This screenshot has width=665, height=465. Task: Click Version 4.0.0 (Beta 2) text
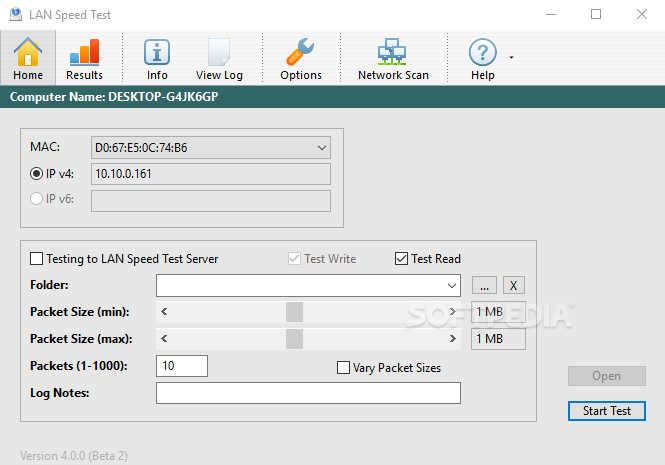[74, 456]
